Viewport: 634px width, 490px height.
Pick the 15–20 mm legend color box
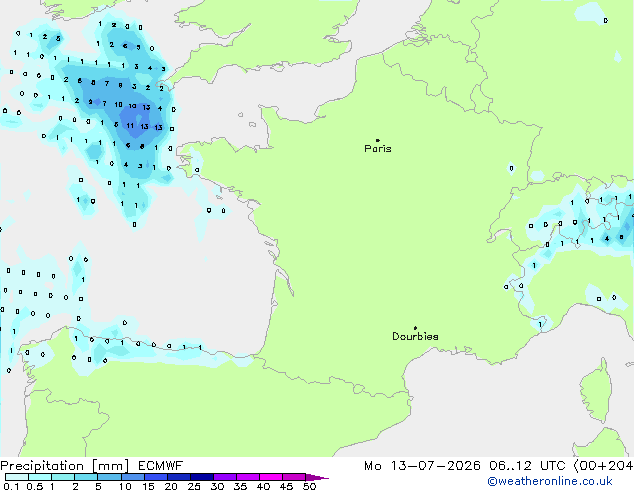[155, 477]
